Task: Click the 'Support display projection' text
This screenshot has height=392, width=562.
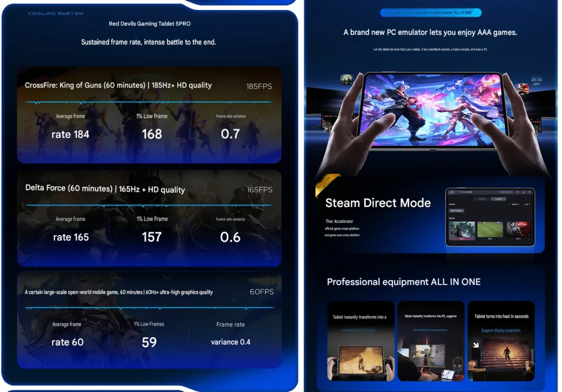Action: tap(501, 331)
